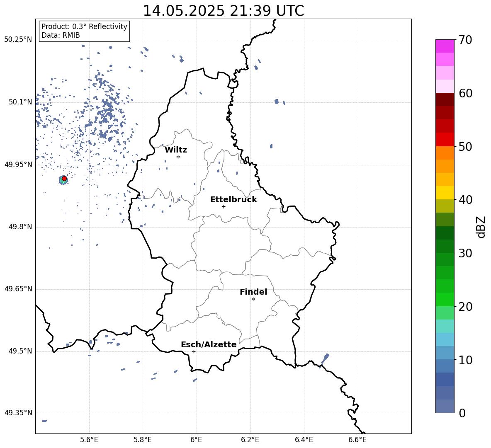Viewport: 491px width, 448px height.
Task: Click the yellow colorbar segment above 40
Action: [x=445, y=193]
